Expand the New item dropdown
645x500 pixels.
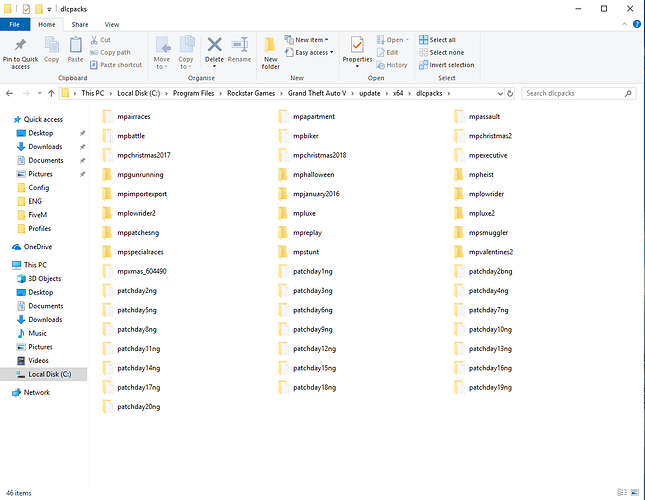tap(327, 40)
